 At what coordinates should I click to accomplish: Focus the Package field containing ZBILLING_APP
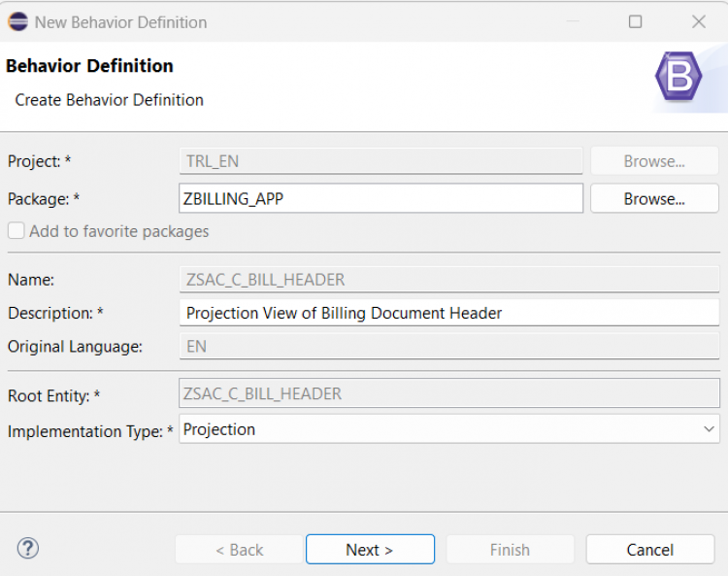tap(381, 198)
